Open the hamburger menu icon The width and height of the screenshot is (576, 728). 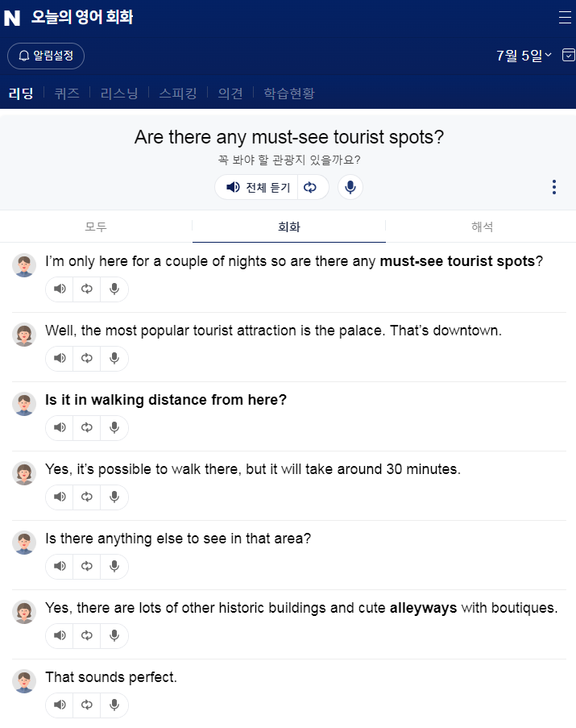565,18
